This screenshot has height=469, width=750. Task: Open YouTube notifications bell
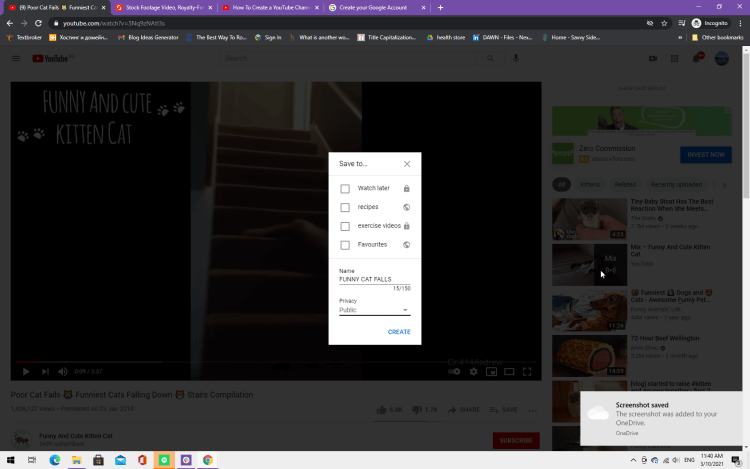coord(696,58)
